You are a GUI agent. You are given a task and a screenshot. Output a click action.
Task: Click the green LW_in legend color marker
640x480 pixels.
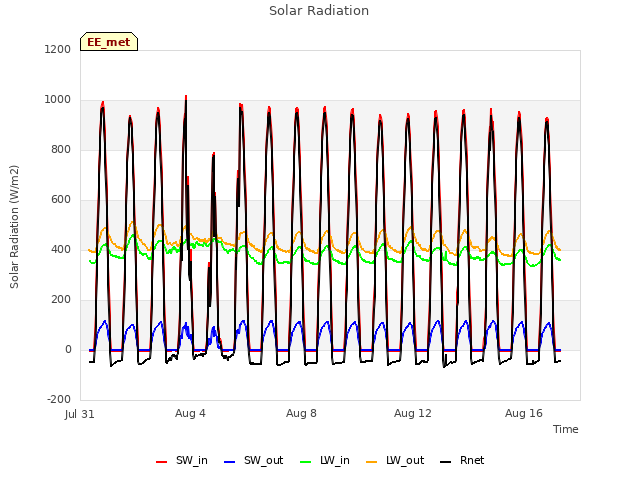pyautogui.click(x=306, y=462)
